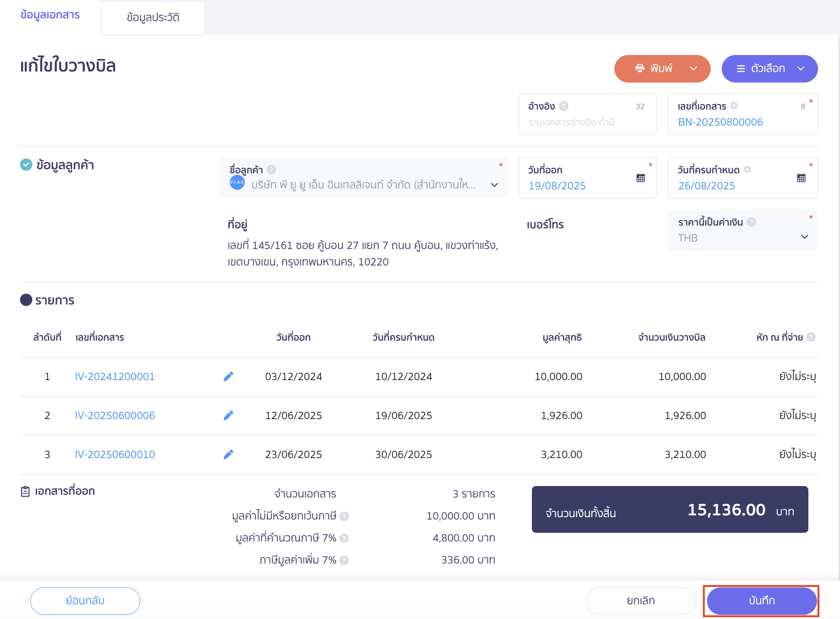Expand the customer name dropdown
The height and width of the screenshot is (619, 840).
pyautogui.click(x=494, y=185)
